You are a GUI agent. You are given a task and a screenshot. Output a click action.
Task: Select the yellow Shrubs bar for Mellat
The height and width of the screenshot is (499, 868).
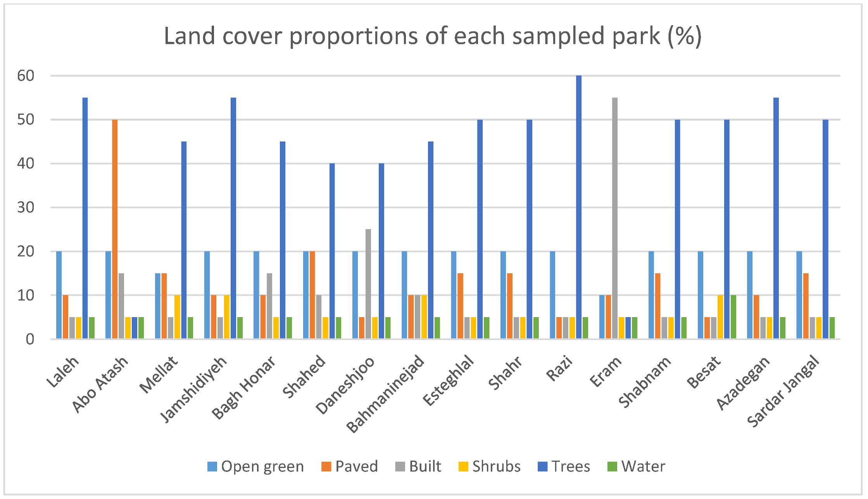[x=177, y=317]
